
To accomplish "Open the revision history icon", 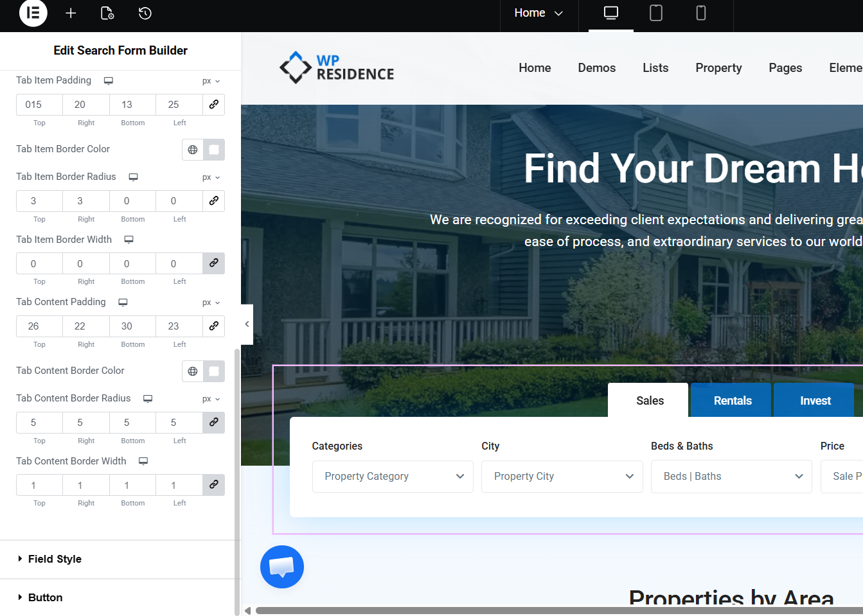I will click(145, 13).
